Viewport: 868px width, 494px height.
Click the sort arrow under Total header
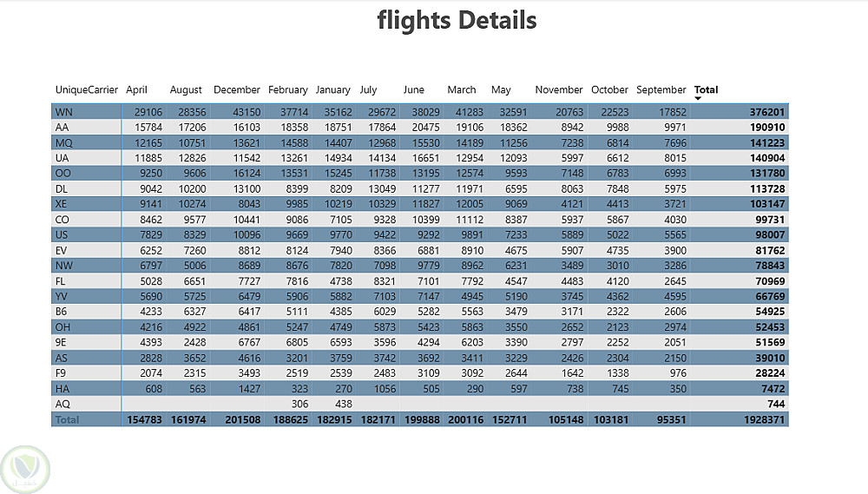[x=698, y=98]
